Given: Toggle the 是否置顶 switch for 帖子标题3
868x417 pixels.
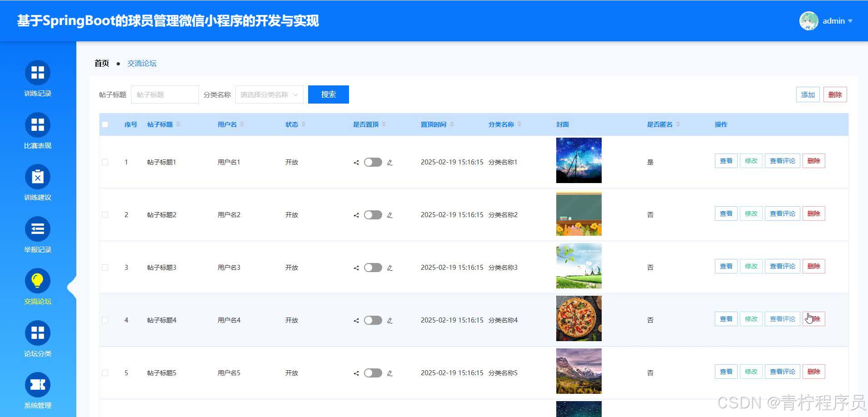Looking at the screenshot, I should [x=373, y=268].
